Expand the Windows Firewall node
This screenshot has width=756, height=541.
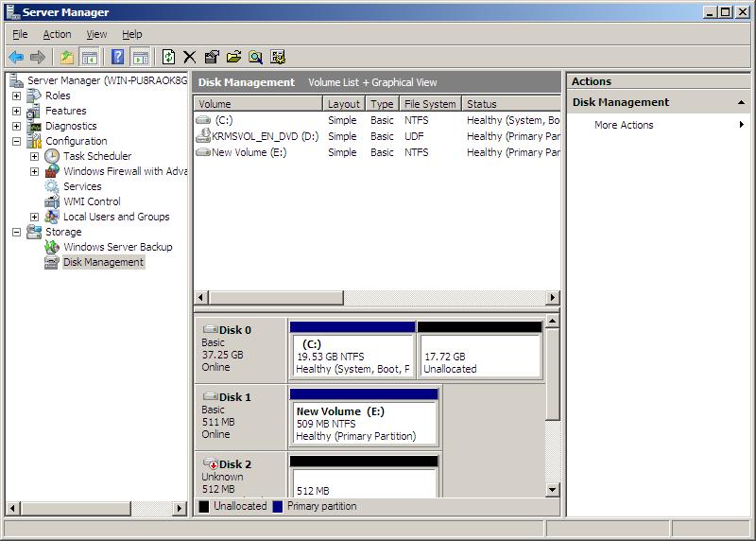point(34,172)
